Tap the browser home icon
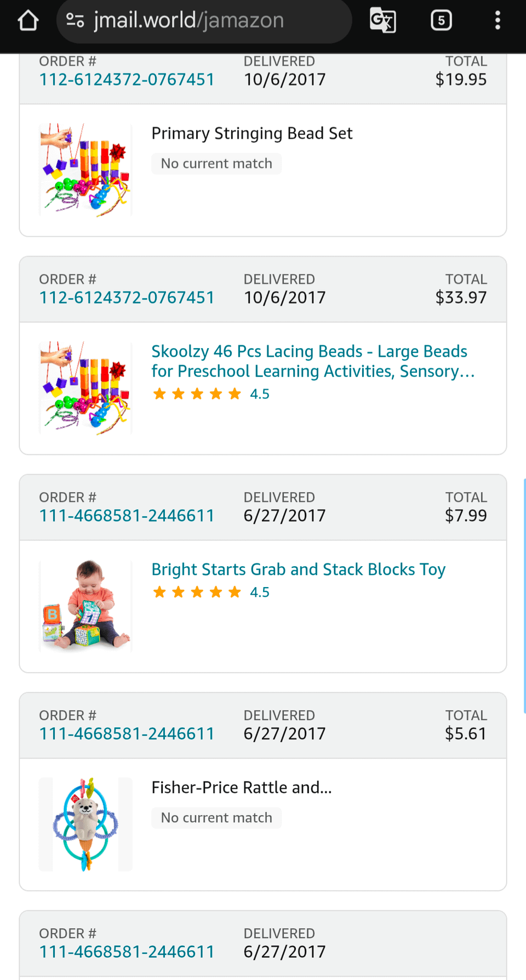 28,21
